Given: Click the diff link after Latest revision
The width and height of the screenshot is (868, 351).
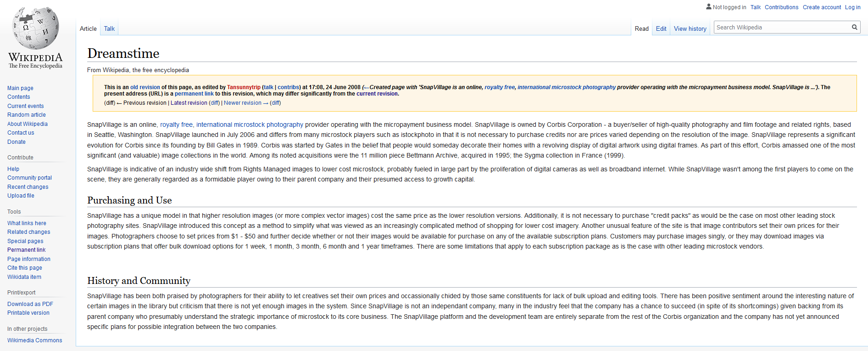Looking at the screenshot, I should [x=214, y=103].
